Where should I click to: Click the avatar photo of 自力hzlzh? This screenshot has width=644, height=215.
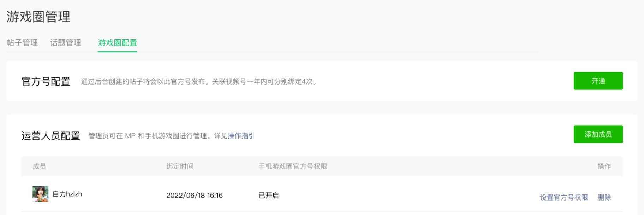point(40,194)
